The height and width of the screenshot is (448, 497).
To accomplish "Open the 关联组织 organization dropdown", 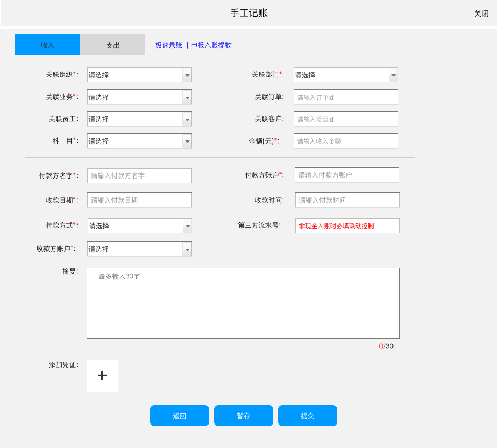I will (187, 75).
